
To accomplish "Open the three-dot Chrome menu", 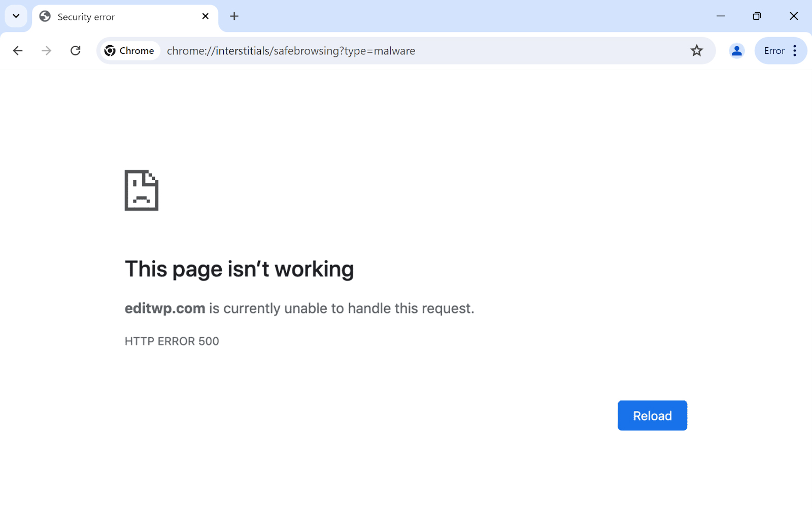I will tap(795, 51).
